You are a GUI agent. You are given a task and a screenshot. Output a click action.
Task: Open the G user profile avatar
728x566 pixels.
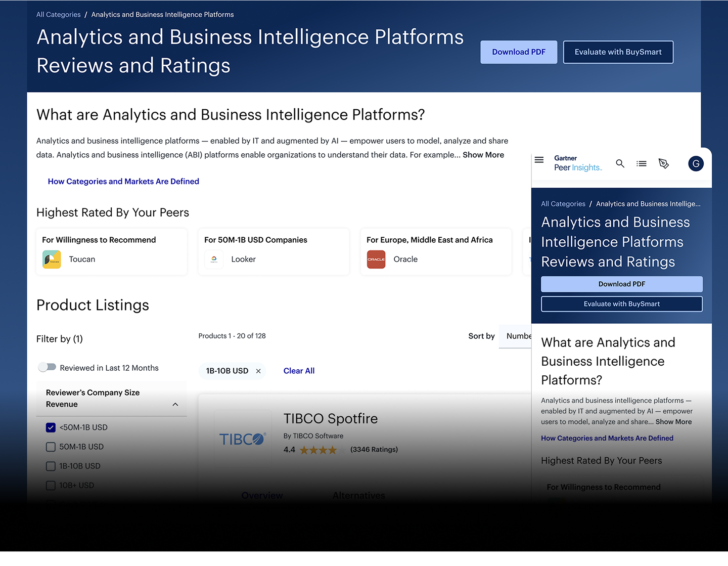click(x=696, y=163)
